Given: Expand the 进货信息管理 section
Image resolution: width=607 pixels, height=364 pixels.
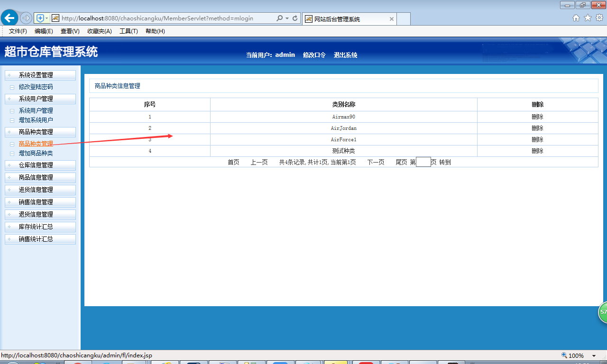Looking at the screenshot, I should click(40, 190).
